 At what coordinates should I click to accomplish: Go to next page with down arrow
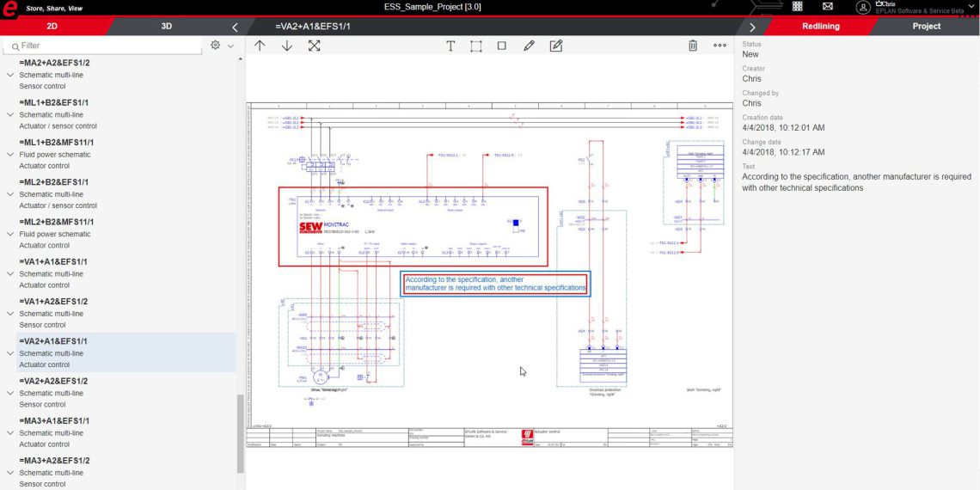tap(287, 46)
